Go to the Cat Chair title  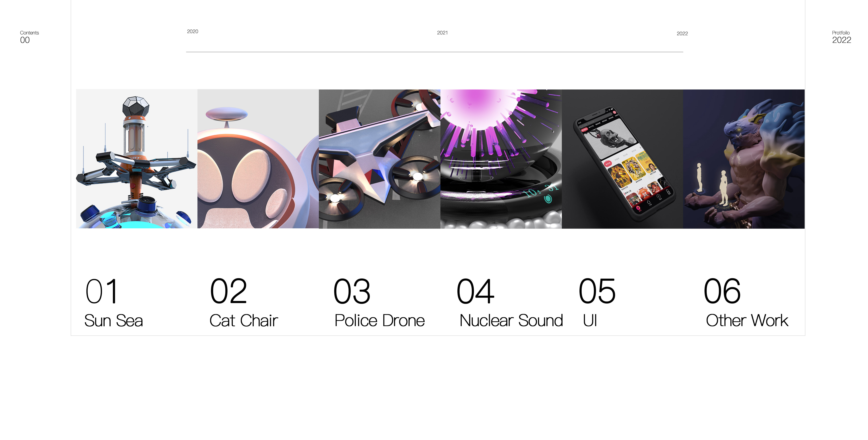coord(244,321)
